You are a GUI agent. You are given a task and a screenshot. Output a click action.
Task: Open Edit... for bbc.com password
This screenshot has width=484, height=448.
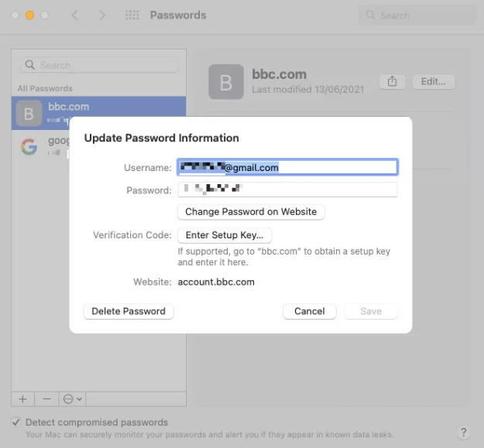click(x=433, y=81)
